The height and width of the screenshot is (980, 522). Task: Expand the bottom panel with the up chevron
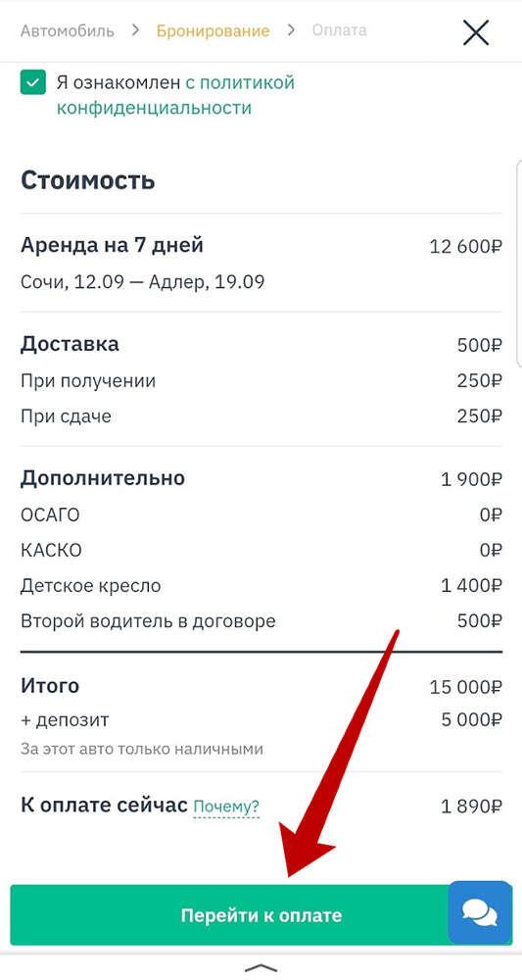click(261, 967)
